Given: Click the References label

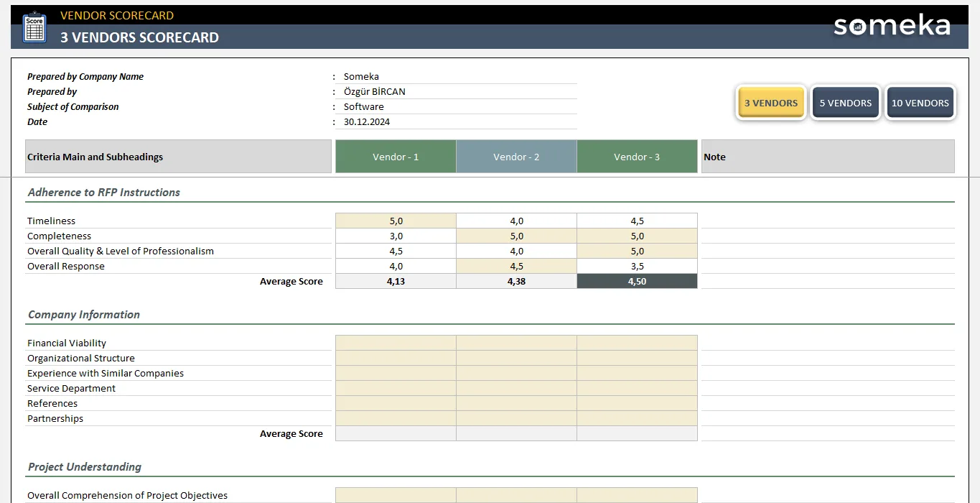Looking at the screenshot, I should pyautogui.click(x=52, y=403).
